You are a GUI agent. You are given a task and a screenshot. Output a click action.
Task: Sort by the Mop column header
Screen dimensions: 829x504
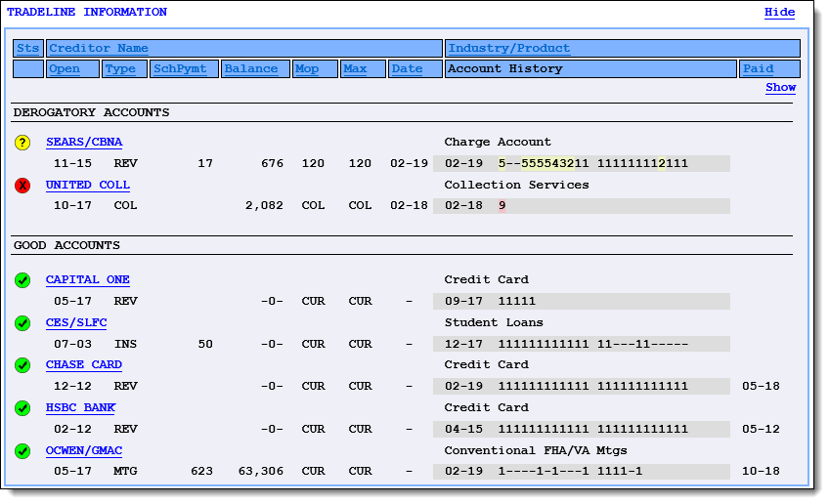(307, 68)
